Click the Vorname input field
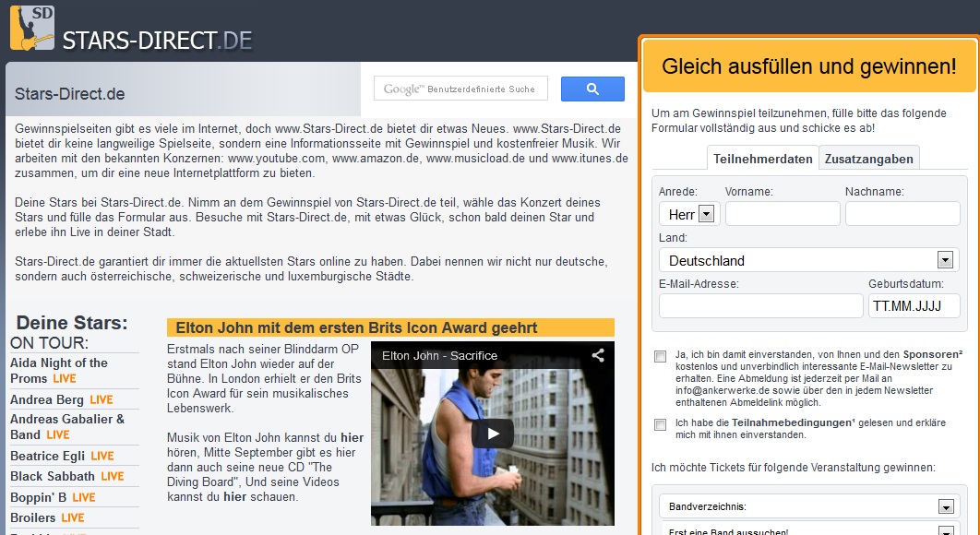This screenshot has height=535, width=980. coord(782,213)
